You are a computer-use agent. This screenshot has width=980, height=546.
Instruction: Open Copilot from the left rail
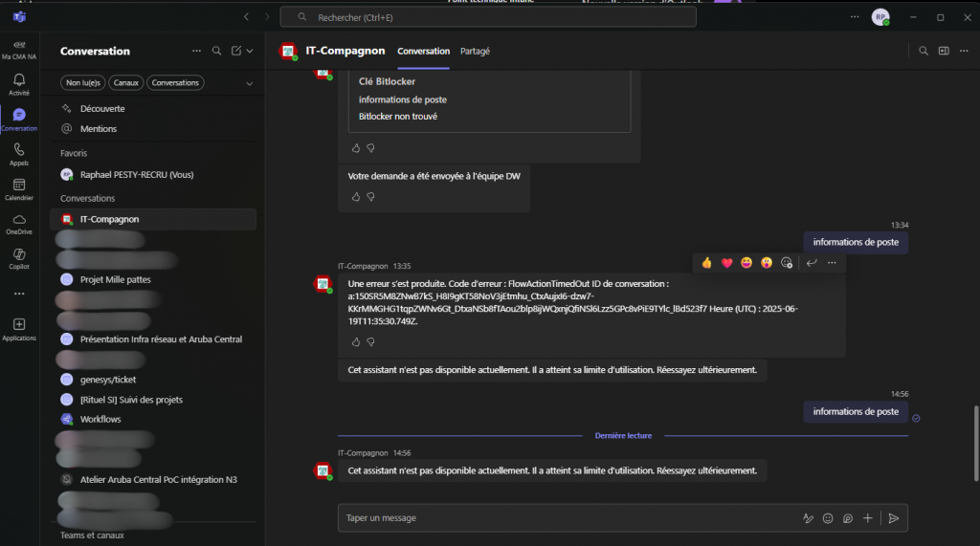point(19,258)
